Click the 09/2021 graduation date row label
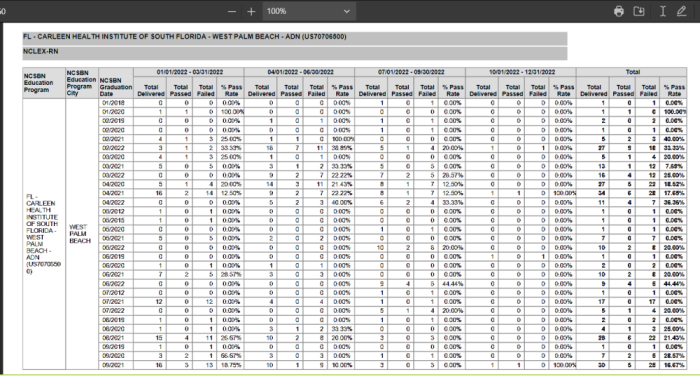 pos(113,365)
